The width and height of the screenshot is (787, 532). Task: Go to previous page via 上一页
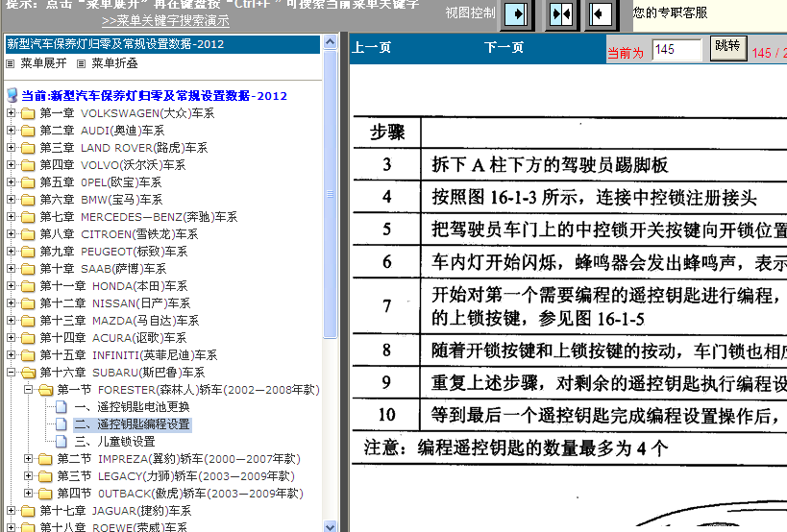[x=372, y=48]
